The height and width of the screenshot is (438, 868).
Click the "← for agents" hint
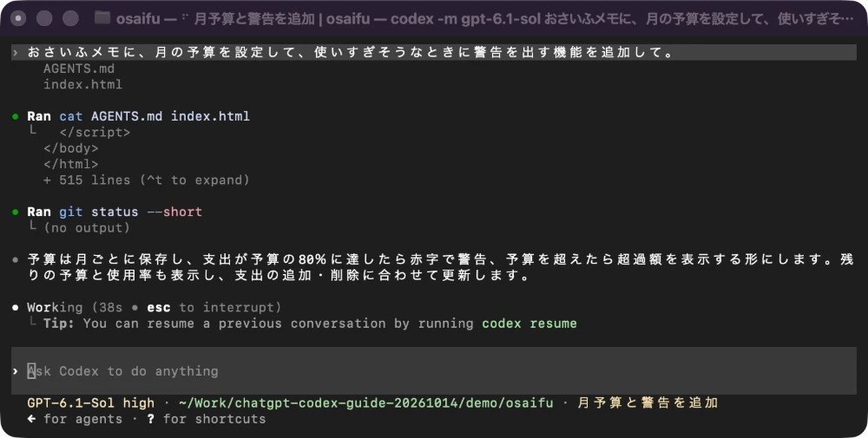click(x=75, y=419)
